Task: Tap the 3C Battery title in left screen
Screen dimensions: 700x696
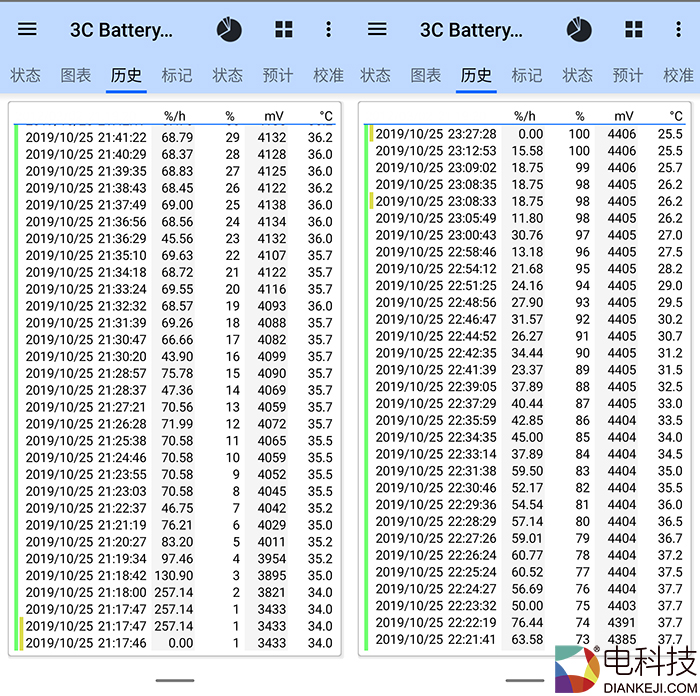Action: (x=121, y=30)
